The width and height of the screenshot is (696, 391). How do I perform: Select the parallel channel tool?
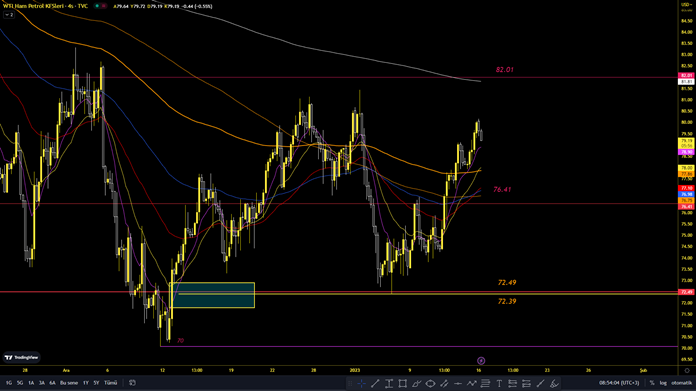tap(444, 383)
